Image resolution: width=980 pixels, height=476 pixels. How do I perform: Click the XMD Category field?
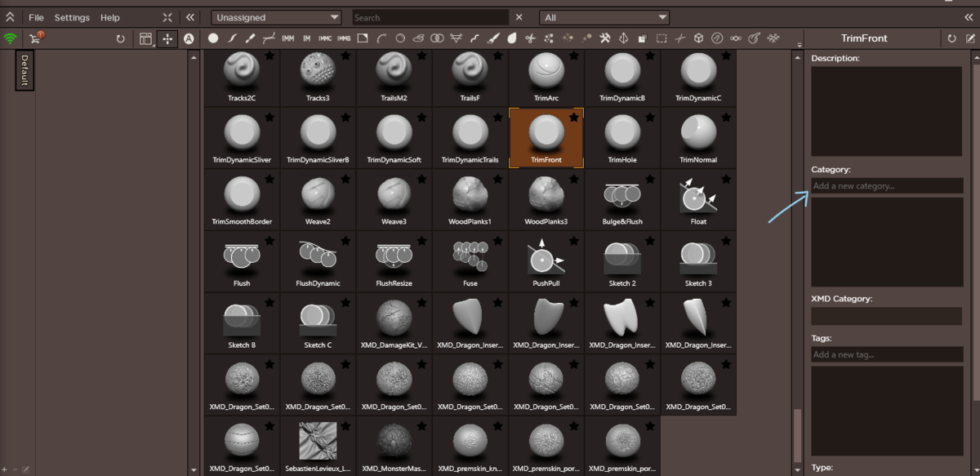(x=886, y=316)
